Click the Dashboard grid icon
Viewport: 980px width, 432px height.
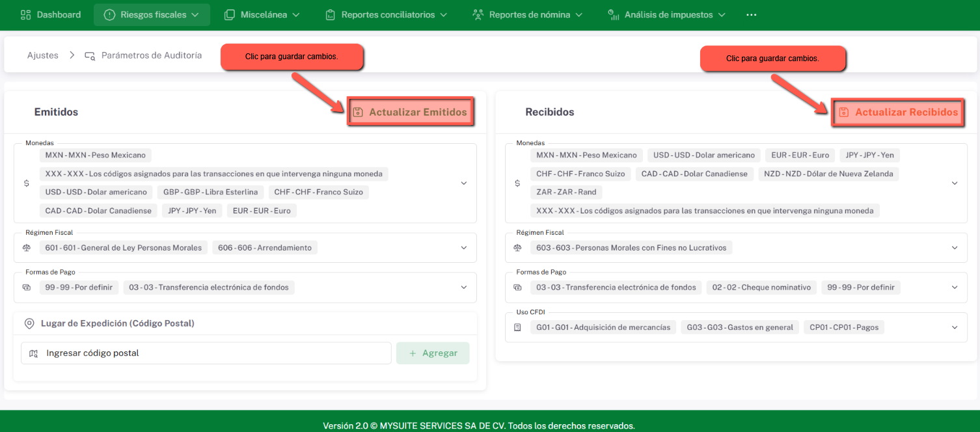pyautogui.click(x=26, y=14)
